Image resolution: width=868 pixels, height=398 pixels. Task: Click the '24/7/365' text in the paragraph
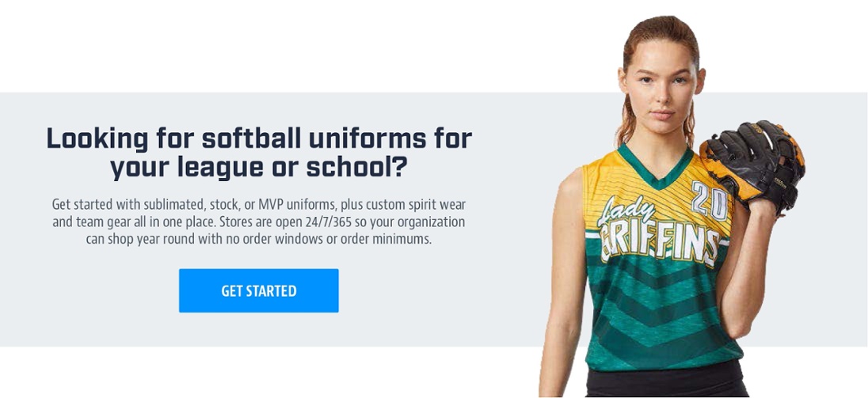point(314,223)
